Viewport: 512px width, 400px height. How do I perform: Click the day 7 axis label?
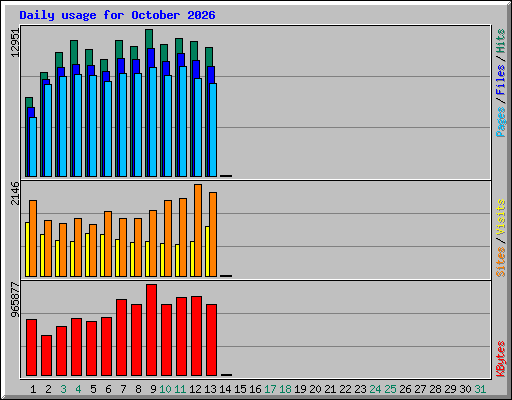(x=123, y=389)
